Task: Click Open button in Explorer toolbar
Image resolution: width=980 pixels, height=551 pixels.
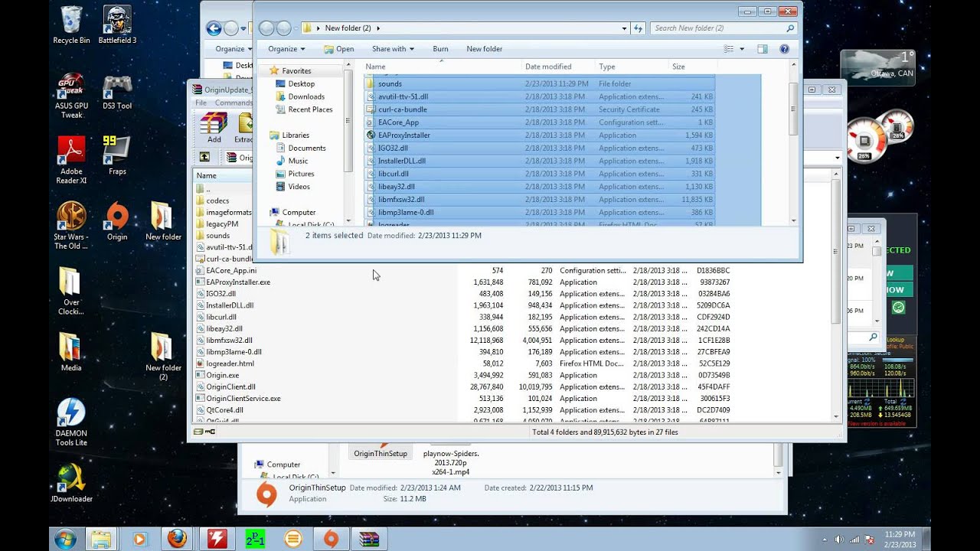Action: 338,49
